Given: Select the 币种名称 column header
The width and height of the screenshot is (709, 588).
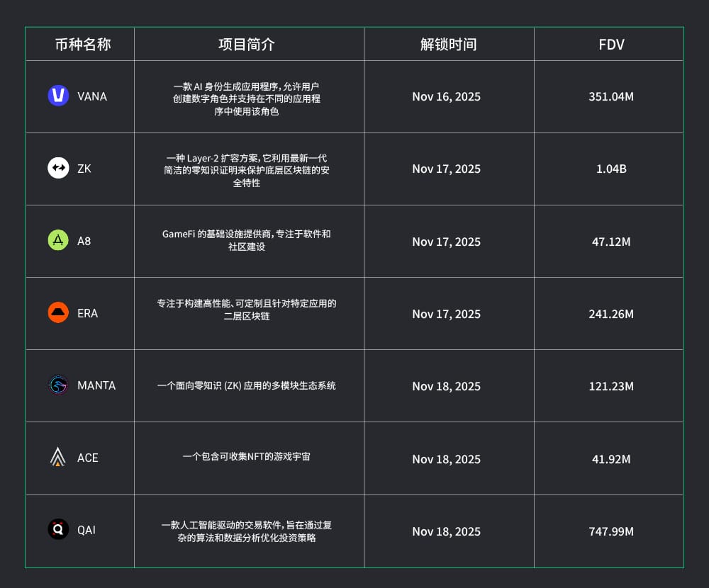Looking at the screenshot, I should pyautogui.click(x=83, y=45).
